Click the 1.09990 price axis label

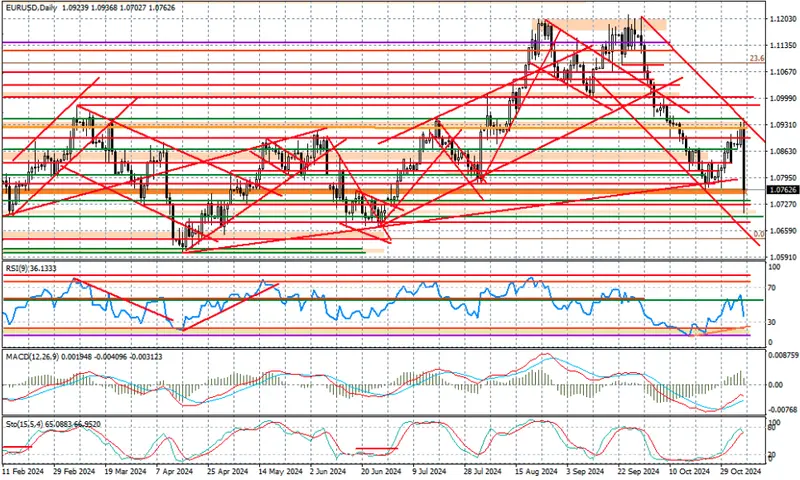coord(782,98)
